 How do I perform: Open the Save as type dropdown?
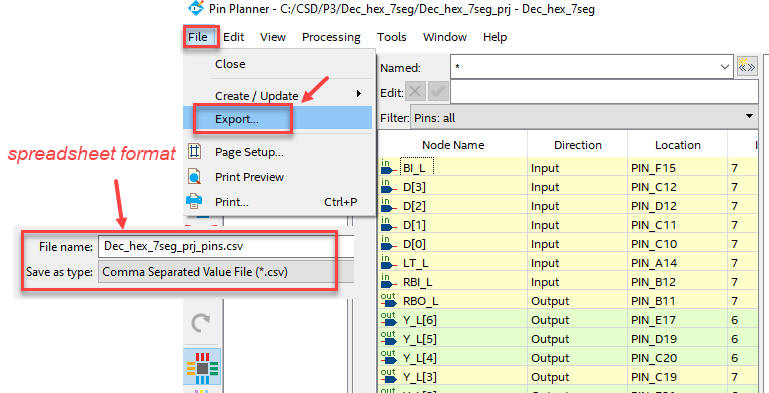point(226,272)
